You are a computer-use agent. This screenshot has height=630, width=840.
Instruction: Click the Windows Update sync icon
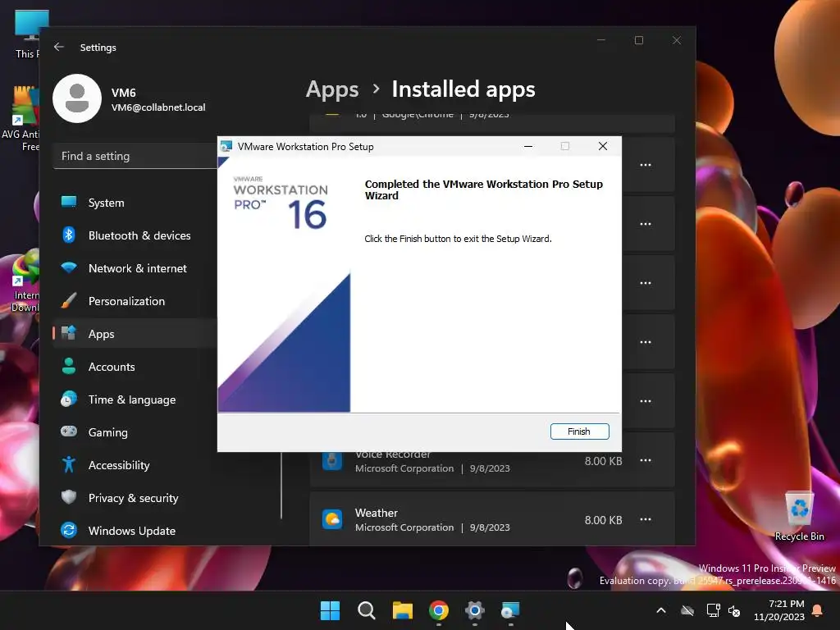click(x=69, y=530)
